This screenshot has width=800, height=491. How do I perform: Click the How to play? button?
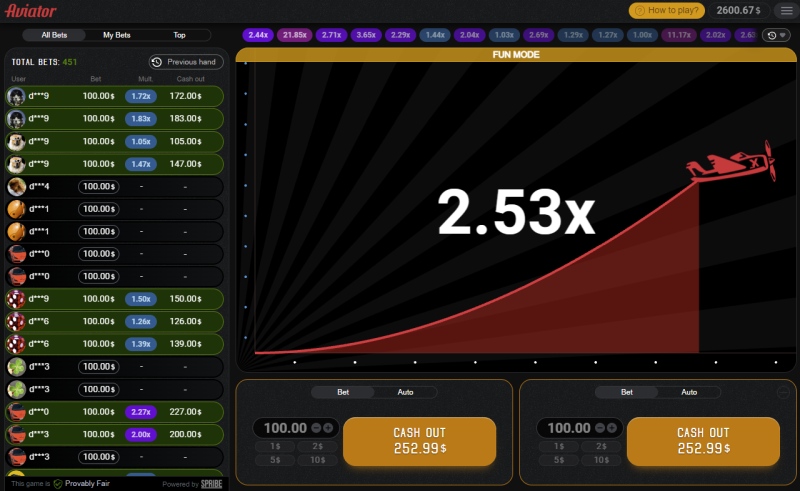(666, 10)
